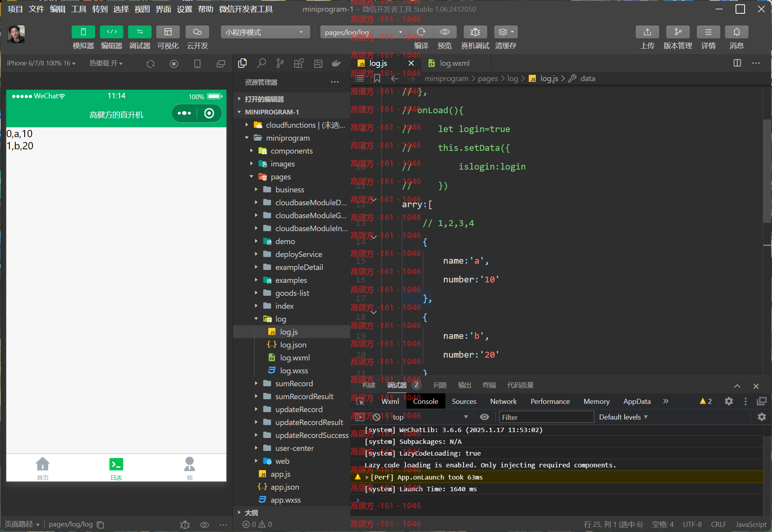Switch to the log.wxml editor tab
The image size is (772, 532).
tap(454, 63)
